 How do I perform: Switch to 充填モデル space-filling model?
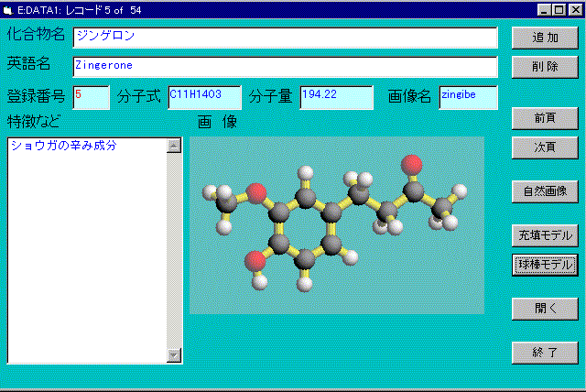(545, 235)
